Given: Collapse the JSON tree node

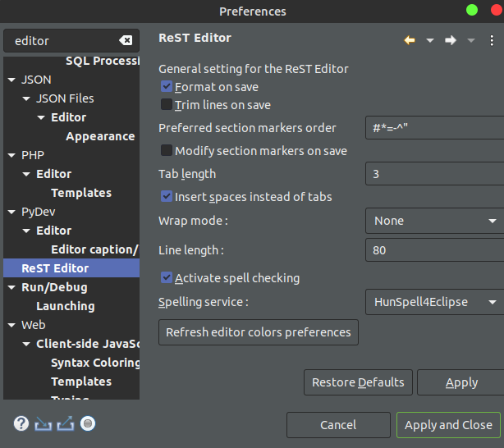Looking at the screenshot, I should pos(11,80).
